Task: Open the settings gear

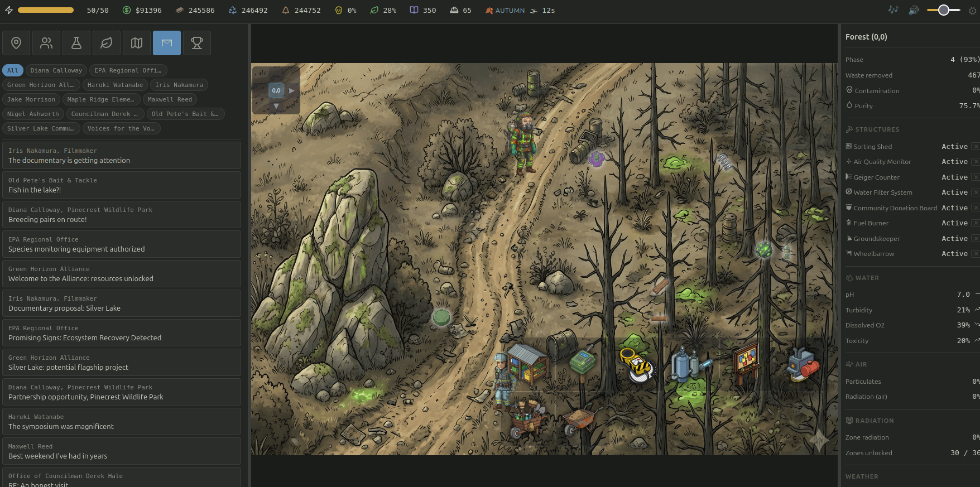Action: pyautogui.click(x=973, y=11)
